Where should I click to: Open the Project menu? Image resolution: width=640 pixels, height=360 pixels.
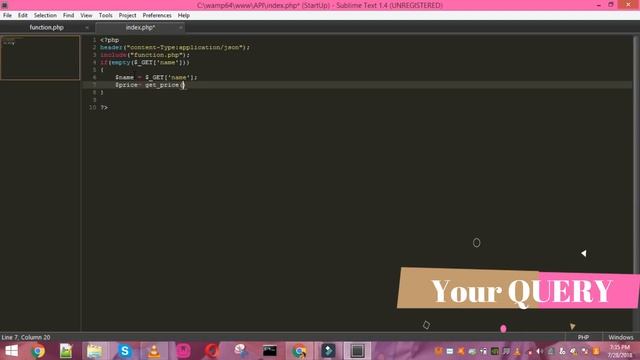[127, 16]
